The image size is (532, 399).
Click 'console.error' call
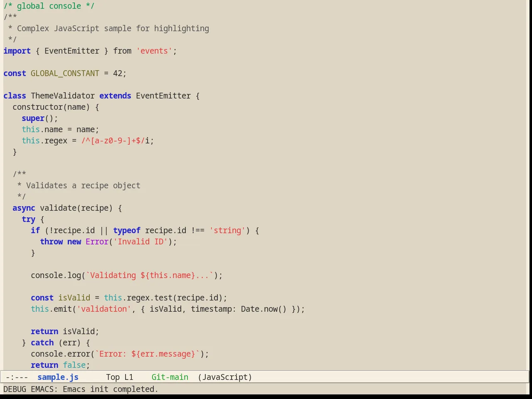[x=60, y=354]
